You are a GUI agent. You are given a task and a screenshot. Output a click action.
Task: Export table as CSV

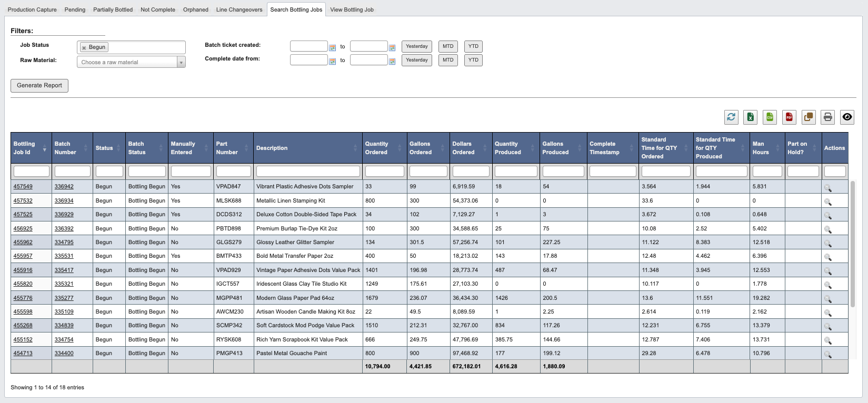point(770,117)
